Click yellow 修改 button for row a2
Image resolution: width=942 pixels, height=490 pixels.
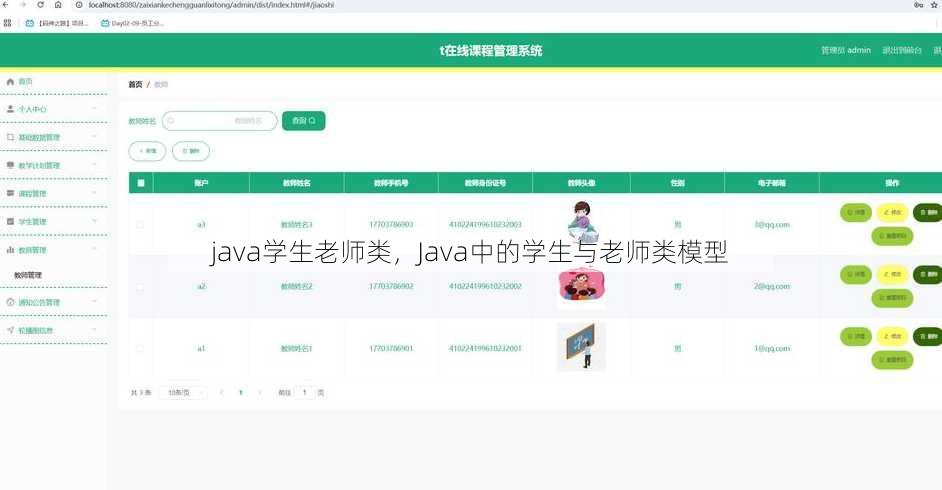coord(892,274)
